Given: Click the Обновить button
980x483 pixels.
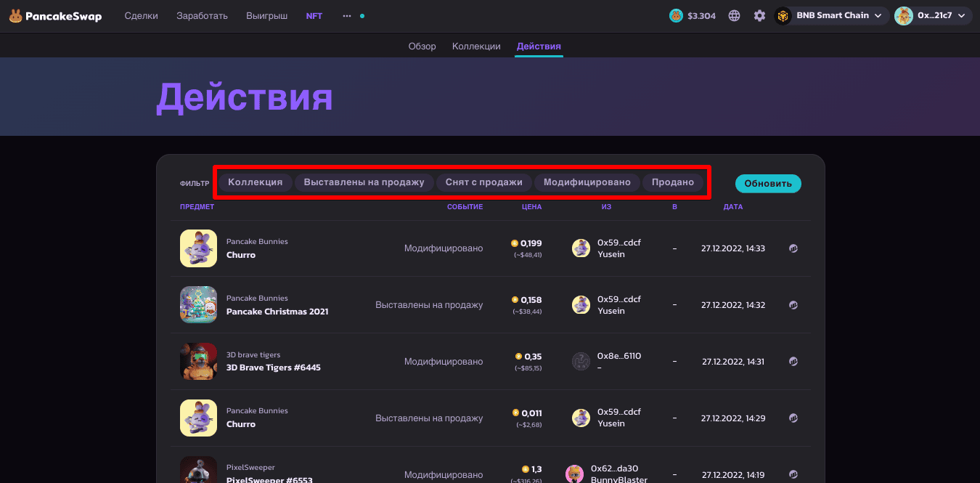Looking at the screenshot, I should click(768, 183).
